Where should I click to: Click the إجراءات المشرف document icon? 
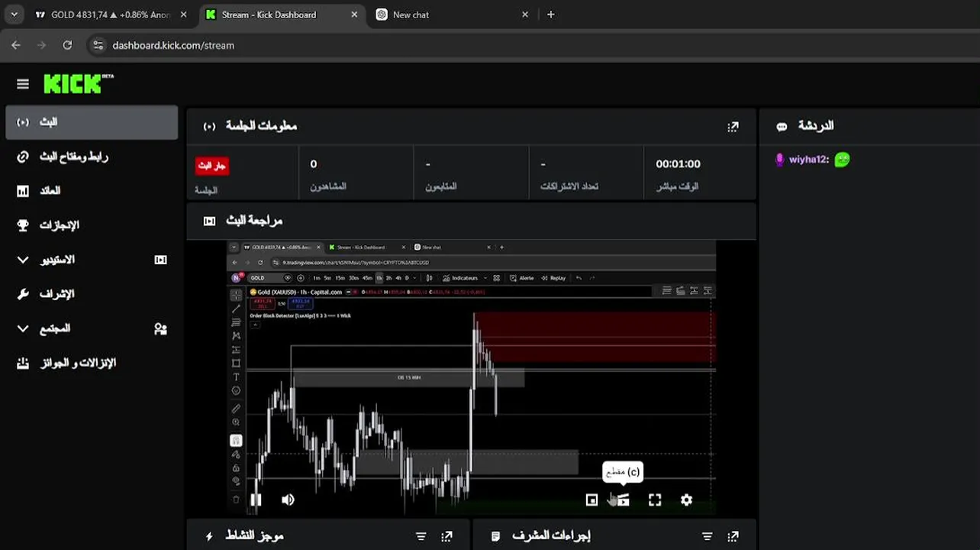click(x=495, y=537)
